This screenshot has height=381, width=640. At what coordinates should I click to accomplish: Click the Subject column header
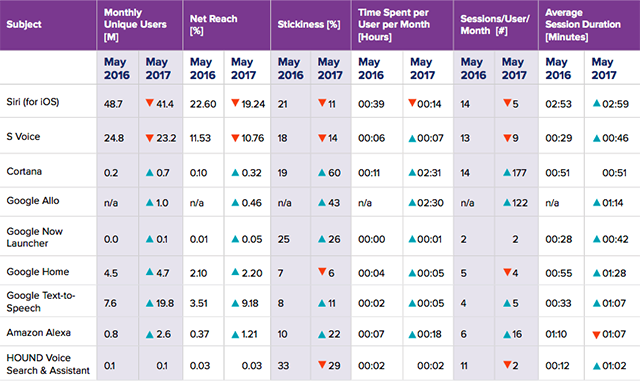24,25
